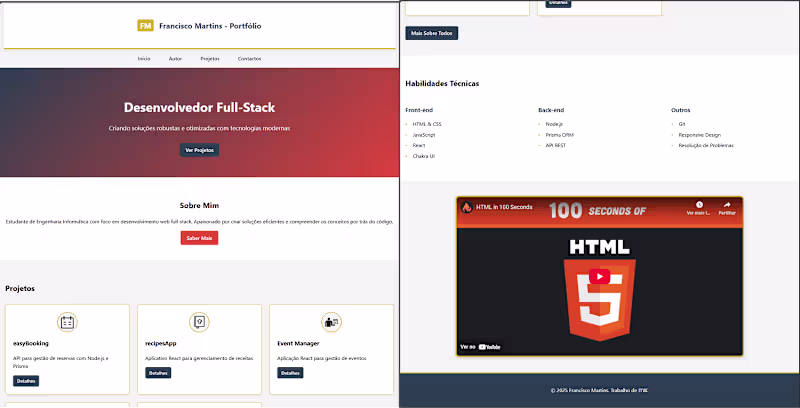800x408 pixels.
Task: Click the hero subtitle about soluções robustas
Action: click(199, 129)
